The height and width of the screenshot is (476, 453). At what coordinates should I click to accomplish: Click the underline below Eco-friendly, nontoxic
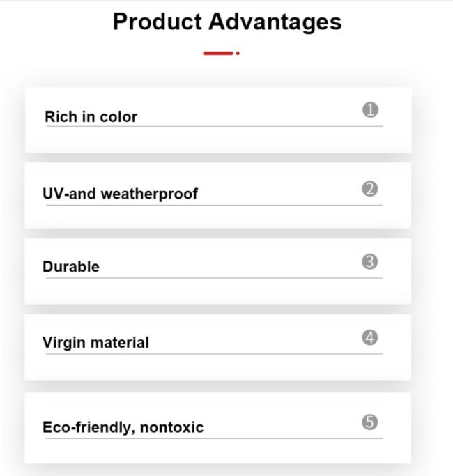(215, 438)
